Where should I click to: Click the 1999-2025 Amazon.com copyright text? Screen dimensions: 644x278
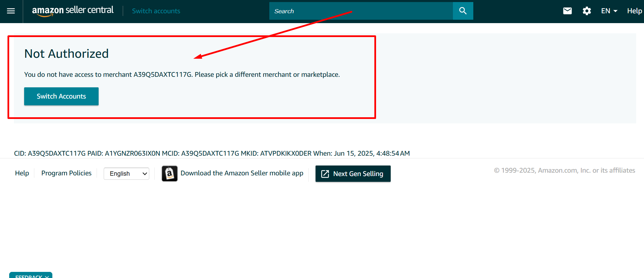pyautogui.click(x=564, y=170)
